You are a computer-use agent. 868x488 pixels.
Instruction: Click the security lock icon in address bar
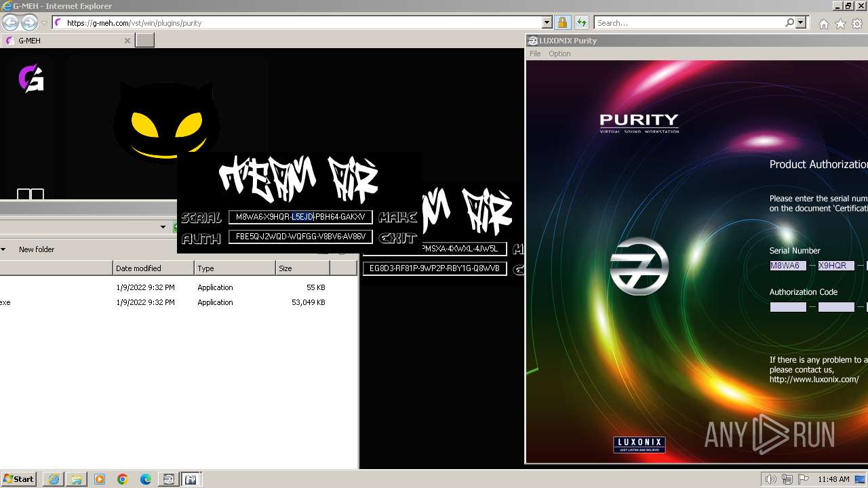coord(562,22)
